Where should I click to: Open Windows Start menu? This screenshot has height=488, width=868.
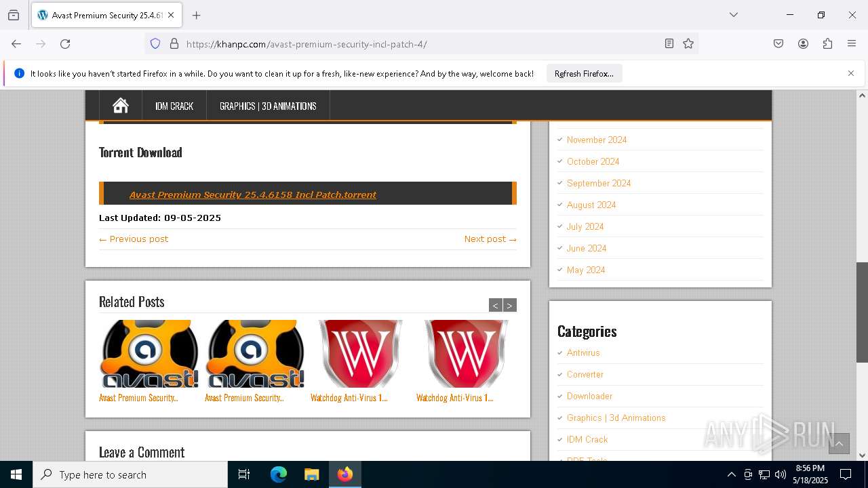click(16, 474)
